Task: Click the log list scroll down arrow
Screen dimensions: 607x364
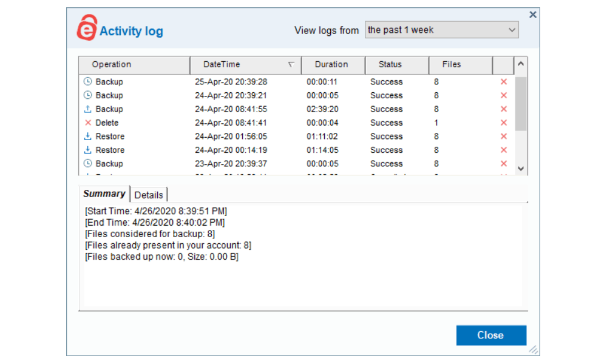Action: coord(521,169)
